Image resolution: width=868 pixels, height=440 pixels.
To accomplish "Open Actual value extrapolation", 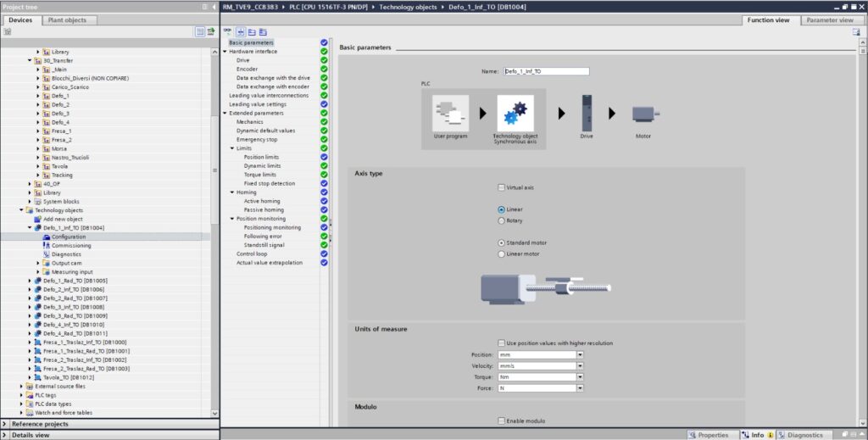I will (270, 263).
